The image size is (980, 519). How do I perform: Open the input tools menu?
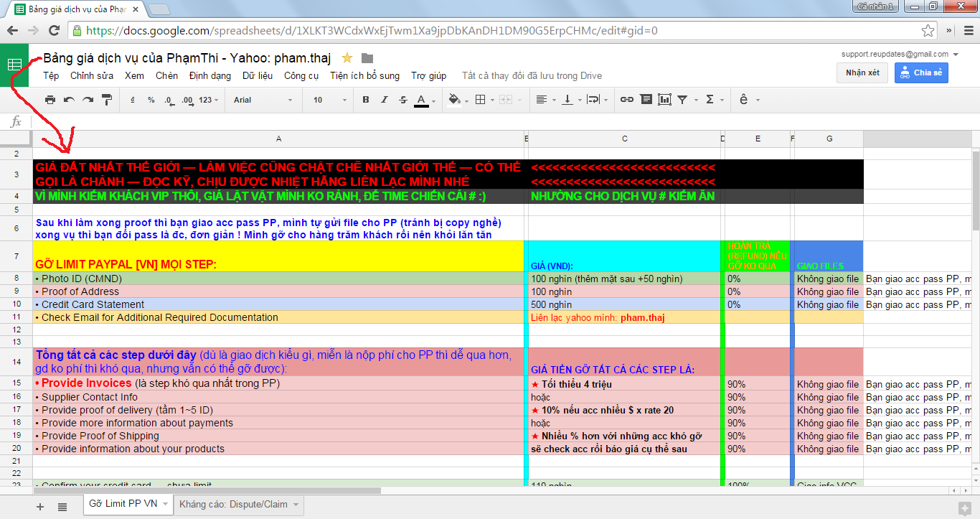[x=749, y=100]
